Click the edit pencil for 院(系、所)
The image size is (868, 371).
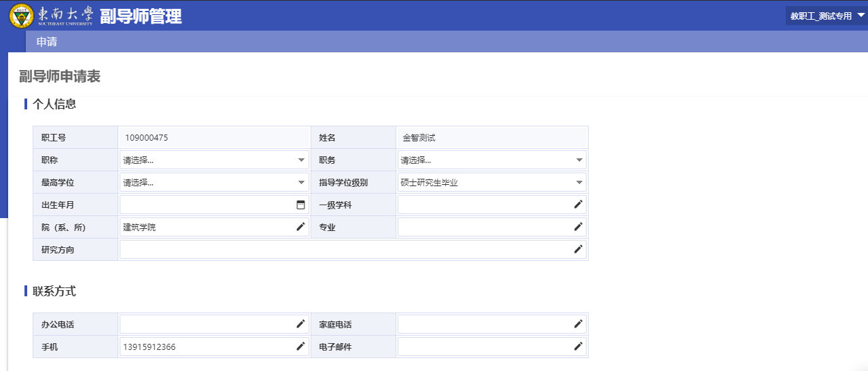(300, 227)
